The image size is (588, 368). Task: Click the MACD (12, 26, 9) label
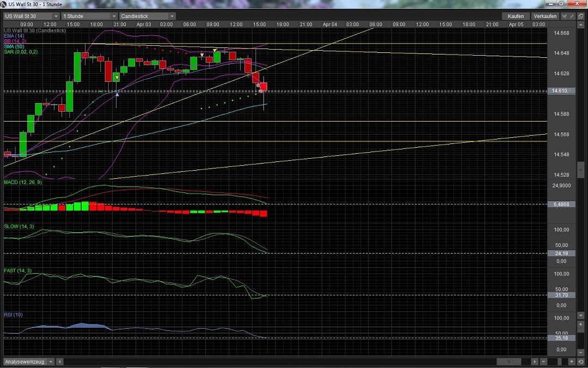click(x=23, y=182)
